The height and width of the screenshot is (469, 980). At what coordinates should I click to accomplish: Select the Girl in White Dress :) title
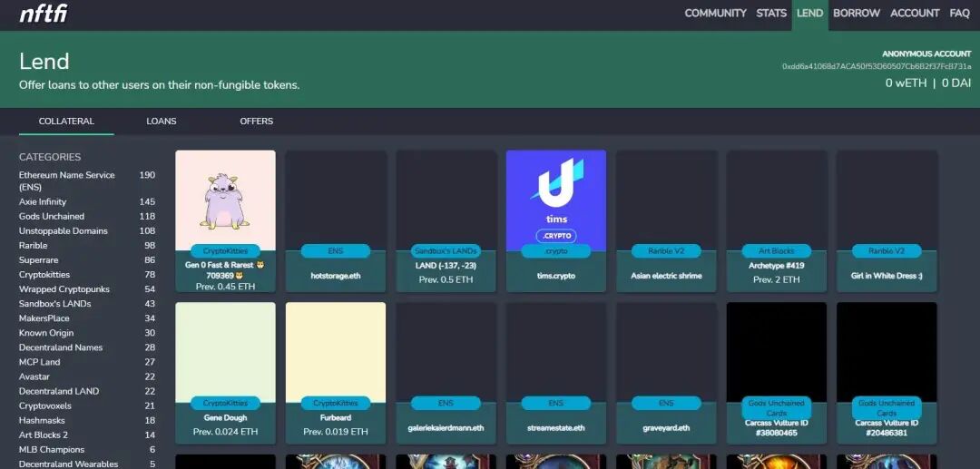pos(887,276)
